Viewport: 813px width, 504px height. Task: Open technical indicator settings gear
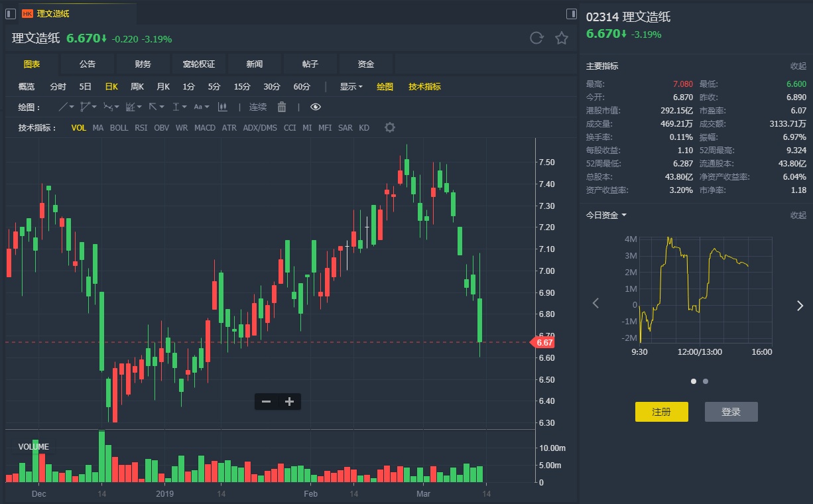pyautogui.click(x=390, y=127)
